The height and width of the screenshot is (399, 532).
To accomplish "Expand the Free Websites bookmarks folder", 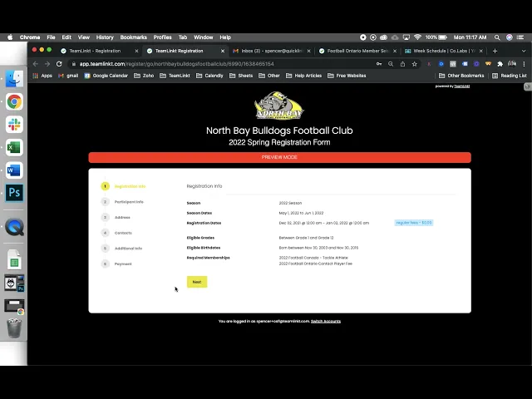I will click(347, 76).
